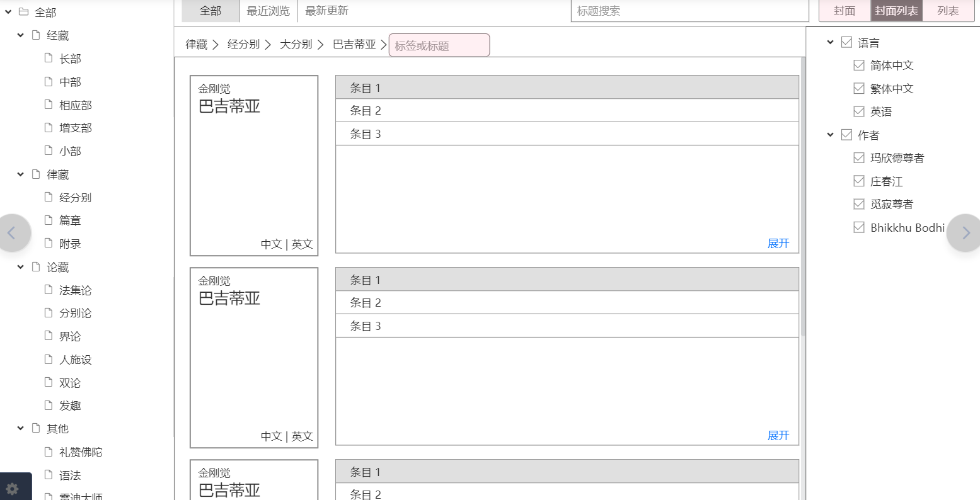Image resolution: width=980 pixels, height=500 pixels.
Task: Uncheck the 繁体中文 language filter
Action: click(x=858, y=88)
